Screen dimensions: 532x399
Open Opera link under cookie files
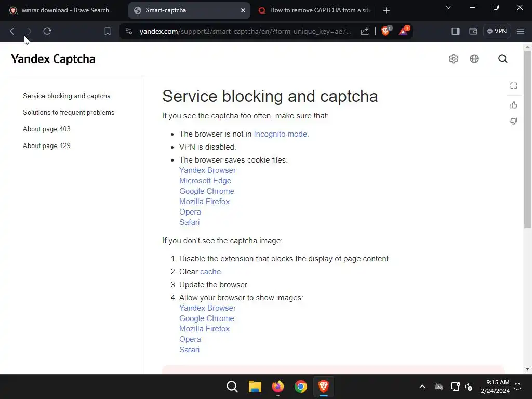point(190,212)
